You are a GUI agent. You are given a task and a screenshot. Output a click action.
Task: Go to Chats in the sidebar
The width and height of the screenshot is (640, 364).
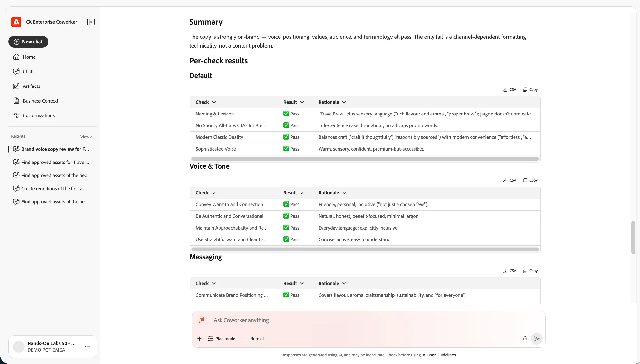[24, 71]
